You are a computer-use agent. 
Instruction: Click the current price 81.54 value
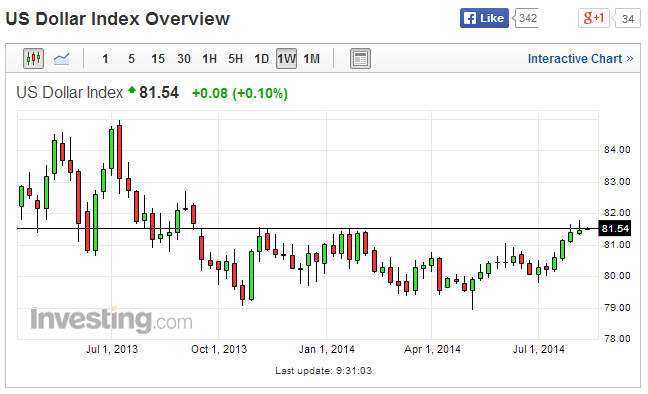[x=159, y=93]
